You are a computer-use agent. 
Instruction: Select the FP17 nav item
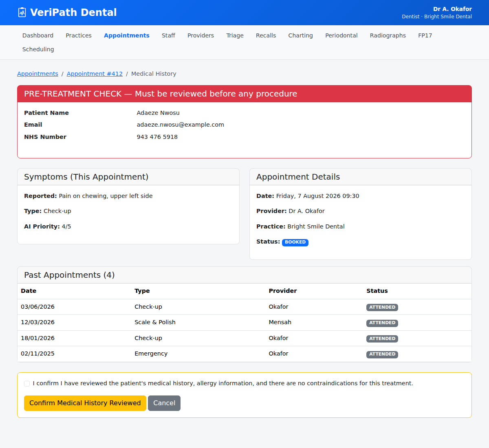[x=425, y=35]
